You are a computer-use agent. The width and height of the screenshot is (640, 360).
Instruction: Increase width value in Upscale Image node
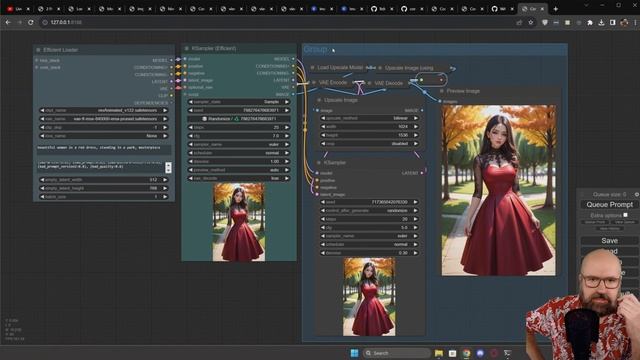[x=416, y=127]
